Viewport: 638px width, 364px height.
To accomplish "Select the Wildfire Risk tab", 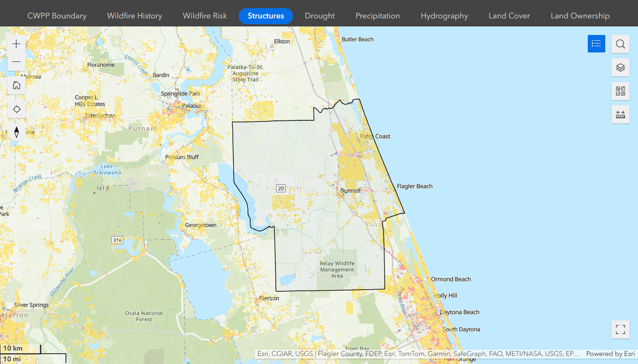I will [205, 16].
